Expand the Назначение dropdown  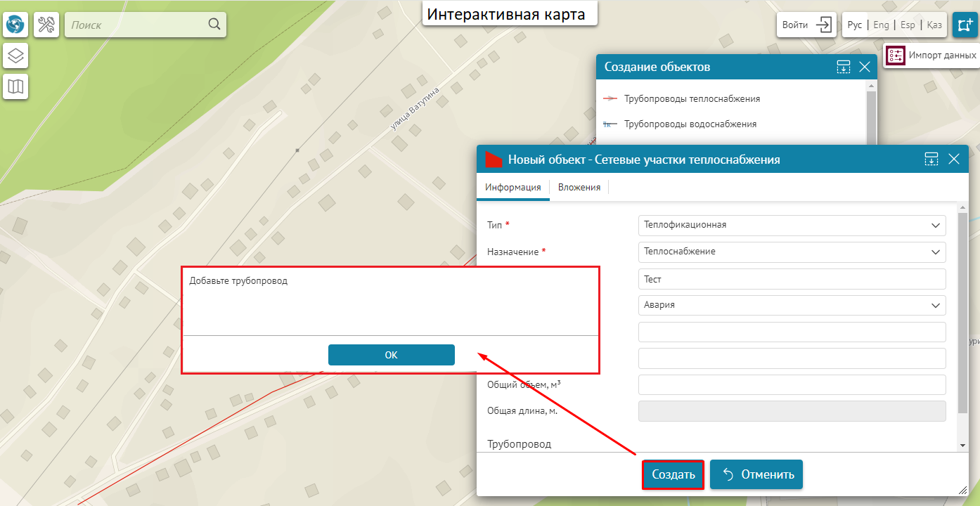coord(935,252)
